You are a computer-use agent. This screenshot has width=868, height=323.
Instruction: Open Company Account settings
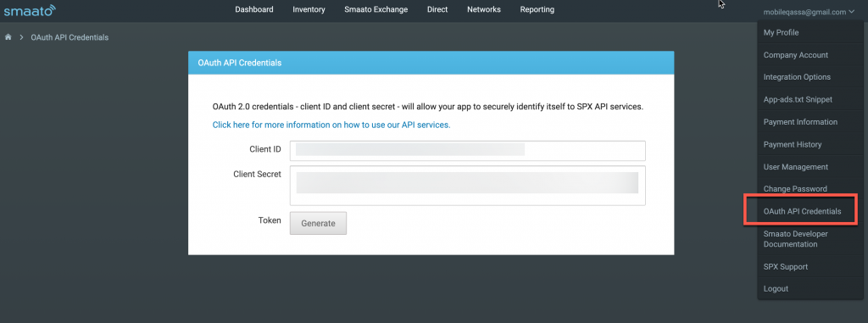click(810, 55)
